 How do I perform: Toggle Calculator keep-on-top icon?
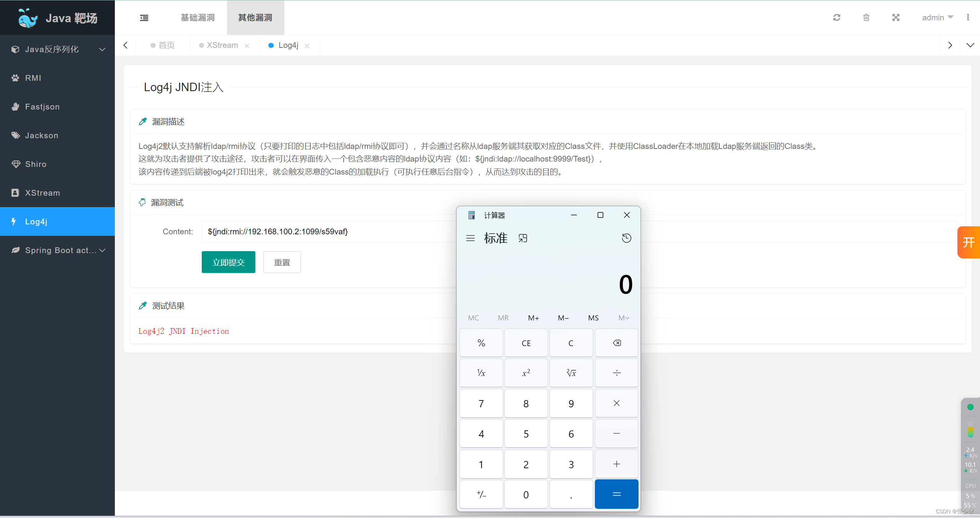tap(523, 238)
